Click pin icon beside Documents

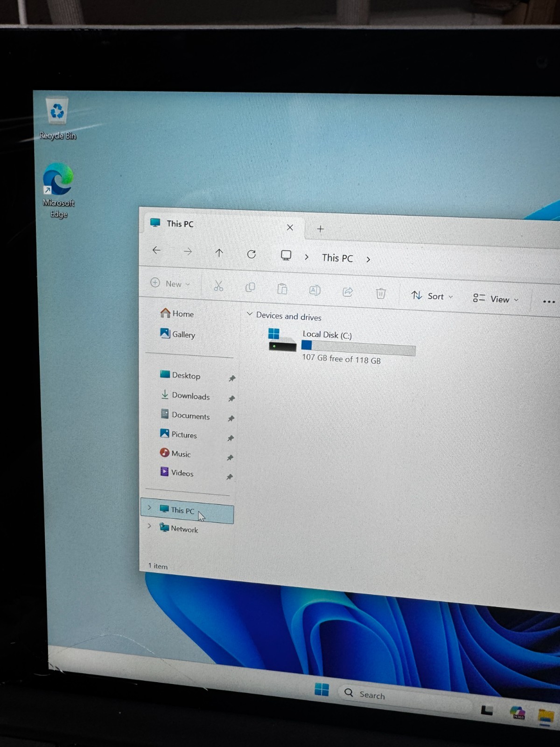pyautogui.click(x=231, y=418)
